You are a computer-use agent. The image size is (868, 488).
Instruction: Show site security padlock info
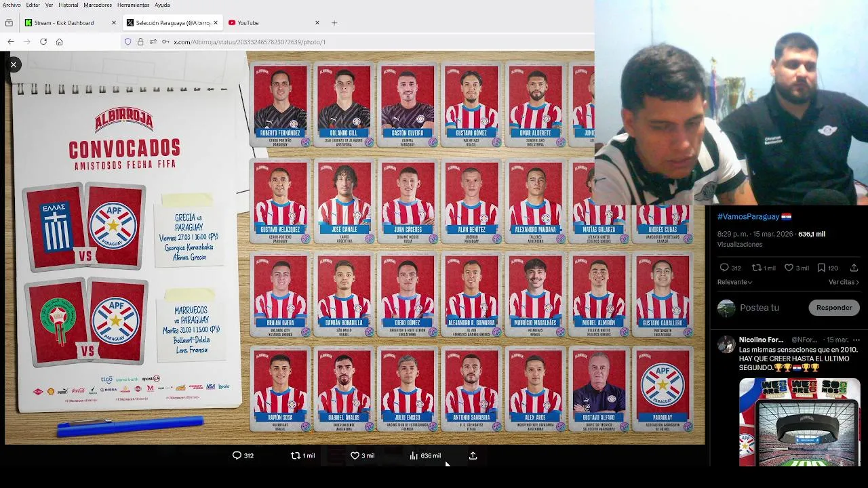click(x=140, y=41)
